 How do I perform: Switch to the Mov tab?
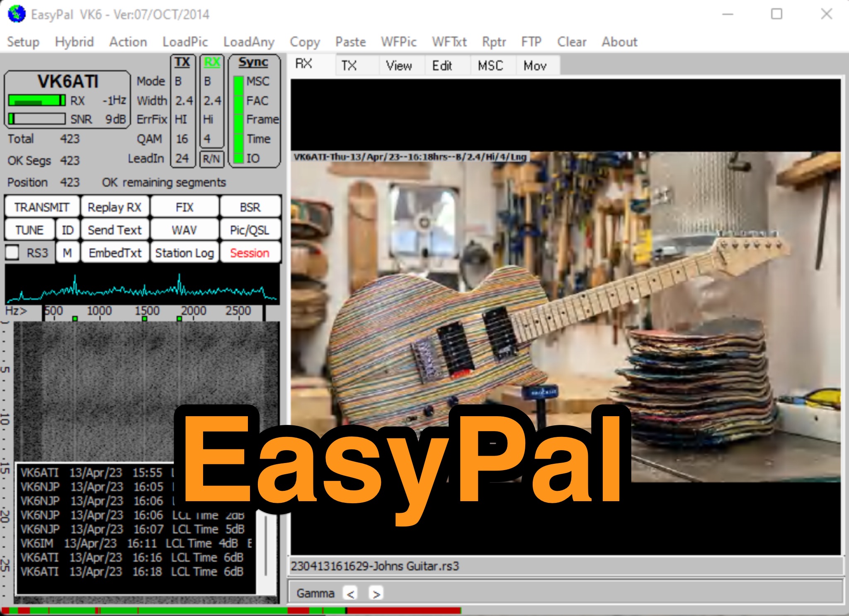coord(537,65)
